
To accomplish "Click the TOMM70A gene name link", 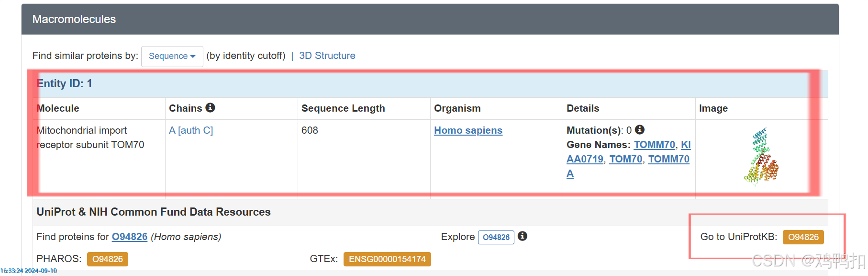I will pos(628,166).
